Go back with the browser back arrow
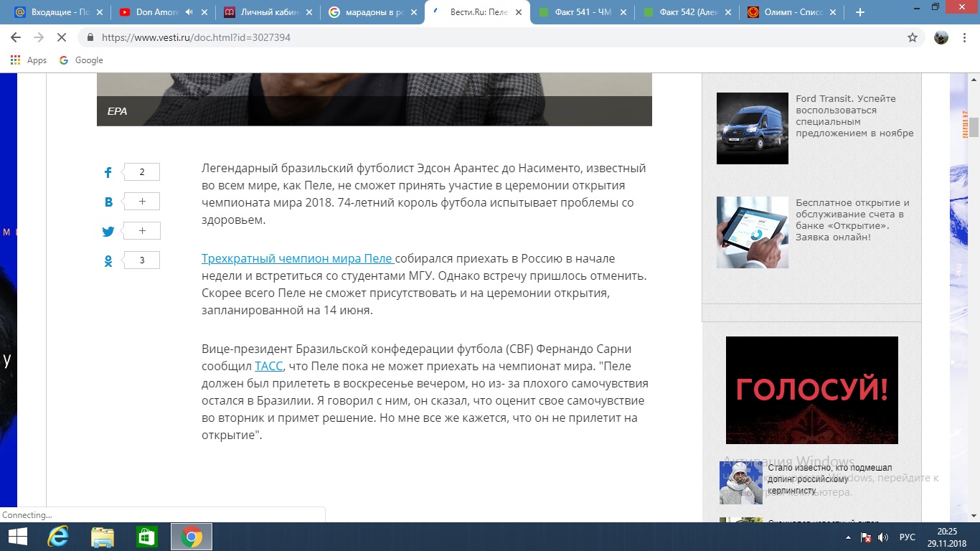The width and height of the screenshot is (980, 551). pyautogui.click(x=16, y=37)
